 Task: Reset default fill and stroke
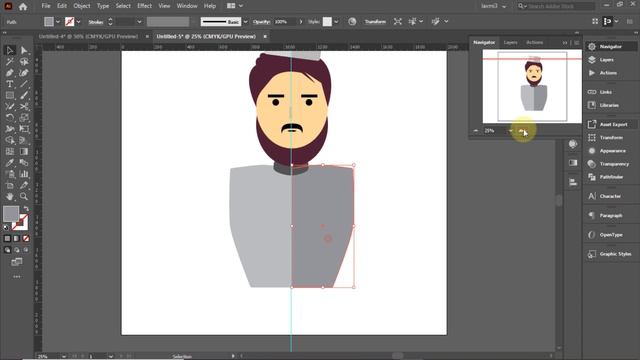point(6,227)
